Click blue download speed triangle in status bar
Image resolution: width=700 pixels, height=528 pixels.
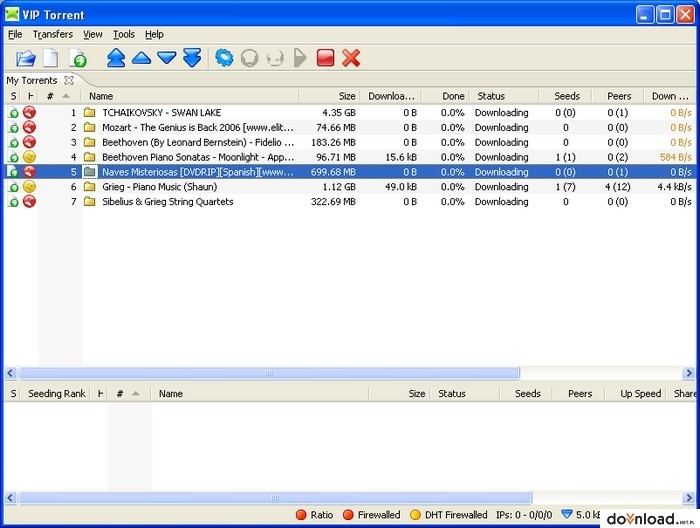point(567,514)
